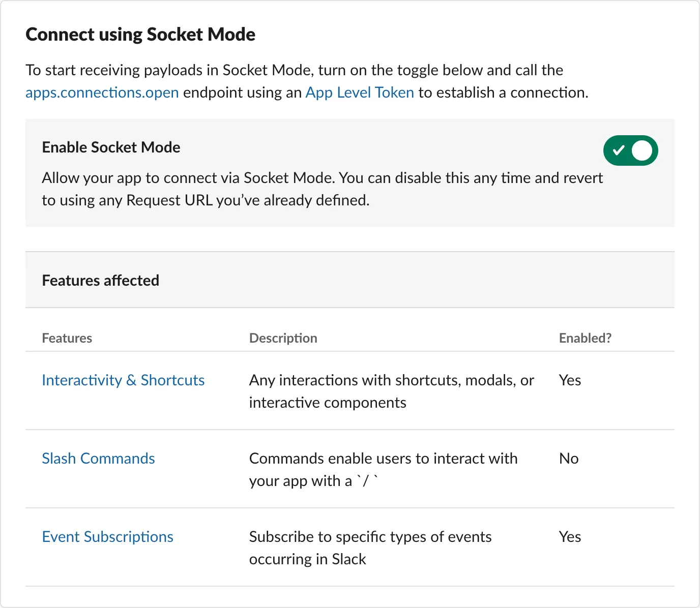Click the Subscribe to events description row

coord(370,548)
